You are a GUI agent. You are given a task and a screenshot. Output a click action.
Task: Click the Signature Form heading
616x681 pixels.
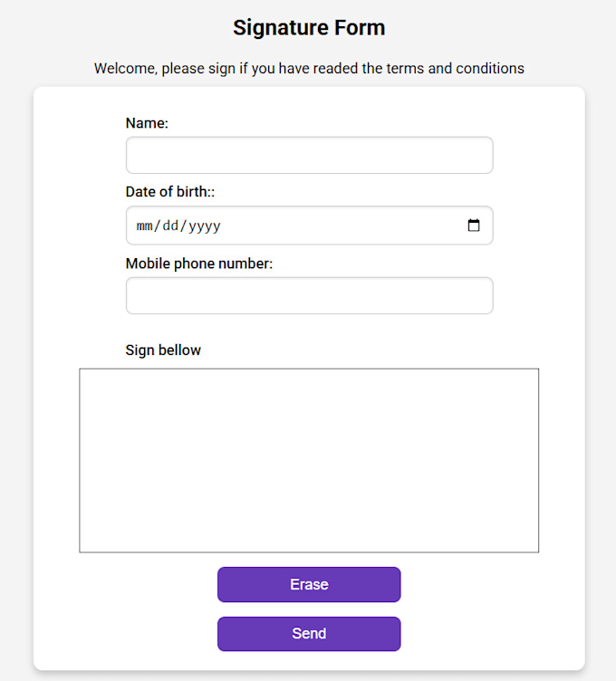[x=309, y=28]
